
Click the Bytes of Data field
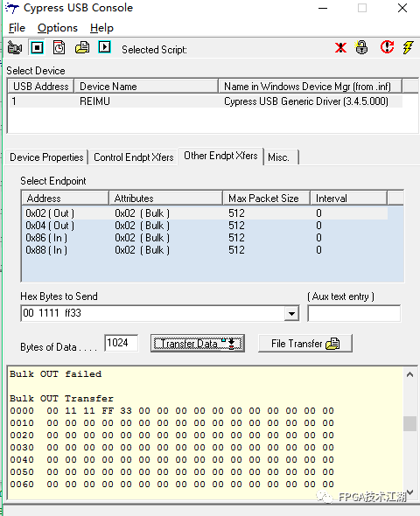(x=121, y=343)
